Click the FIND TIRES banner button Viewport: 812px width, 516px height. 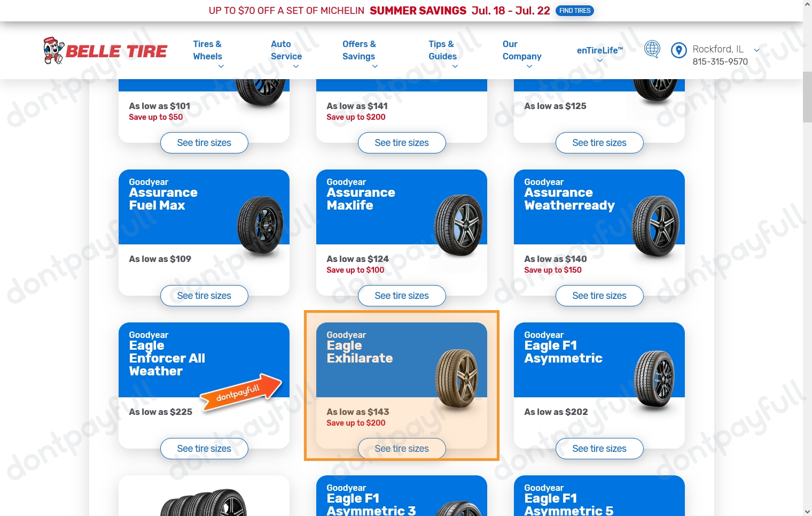[x=575, y=11]
